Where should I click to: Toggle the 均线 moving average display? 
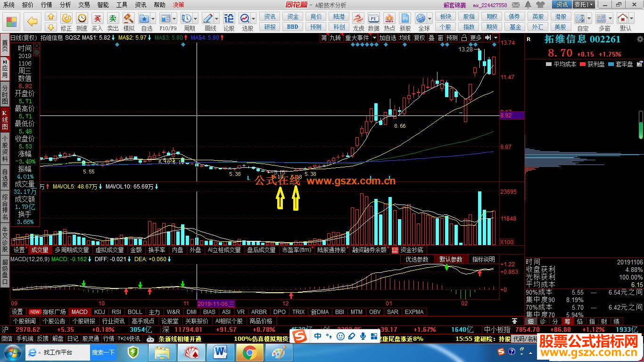tap(405, 38)
